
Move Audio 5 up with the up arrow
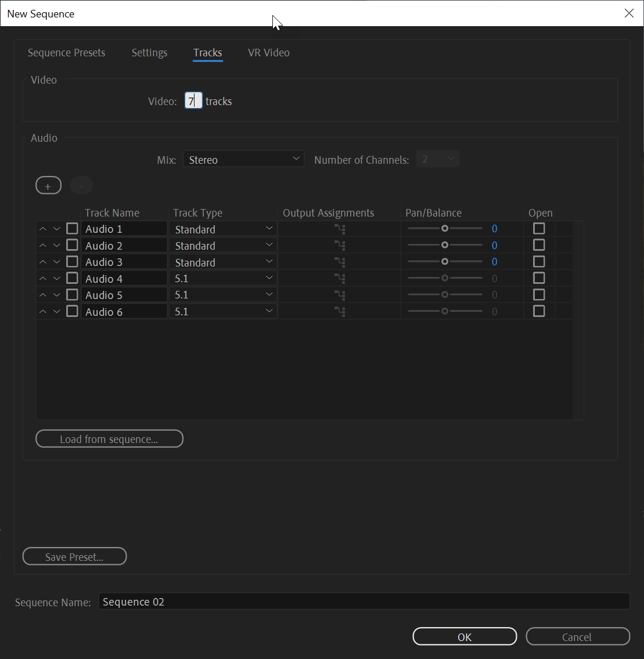tap(42, 294)
